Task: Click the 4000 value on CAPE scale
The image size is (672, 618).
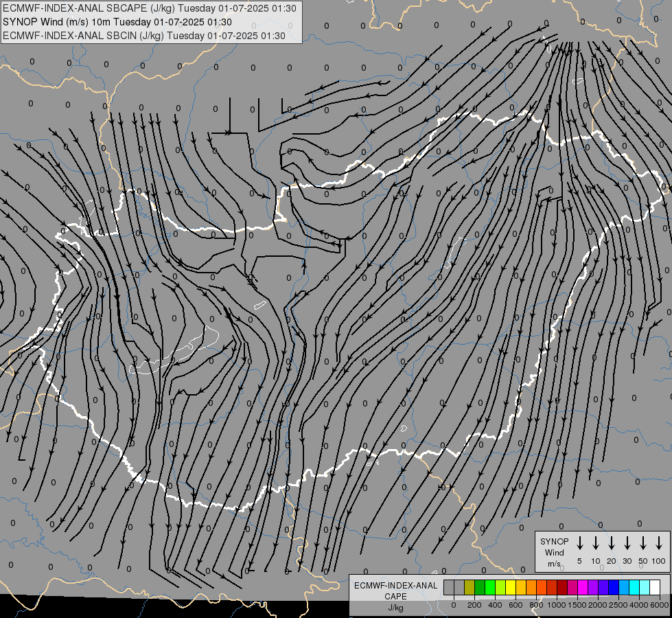Action: click(x=639, y=605)
